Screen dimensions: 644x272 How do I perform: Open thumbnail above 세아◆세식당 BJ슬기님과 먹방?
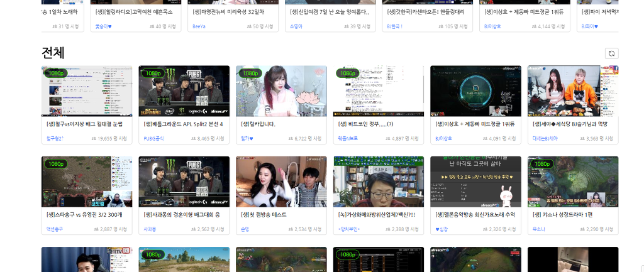[x=573, y=91]
